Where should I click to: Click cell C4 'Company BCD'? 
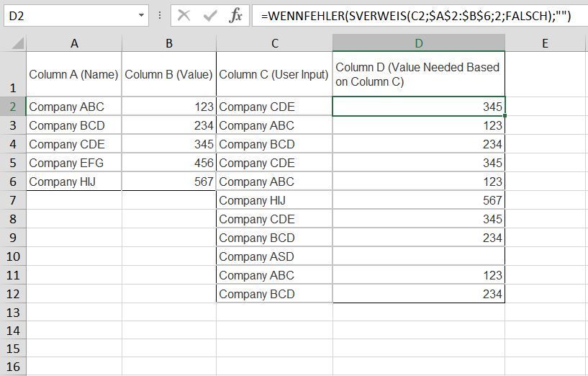click(x=274, y=144)
